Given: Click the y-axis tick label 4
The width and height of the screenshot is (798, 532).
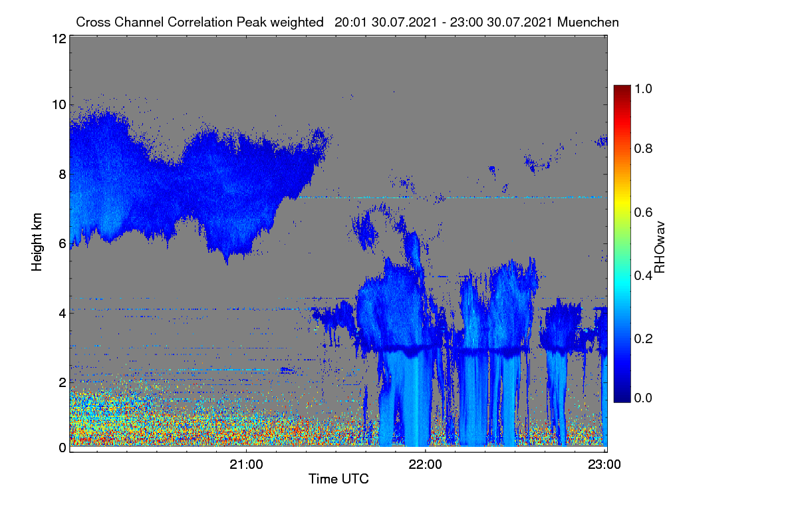Looking at the screenshot, I should pyautogui.click(x=62, y=313).
